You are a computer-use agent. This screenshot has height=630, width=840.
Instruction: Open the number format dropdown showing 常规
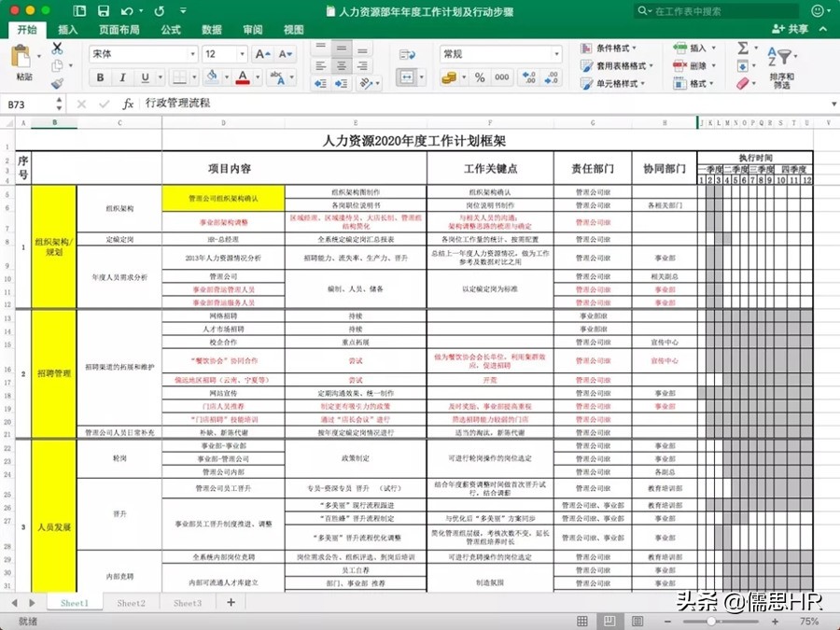tap(499, 53)
